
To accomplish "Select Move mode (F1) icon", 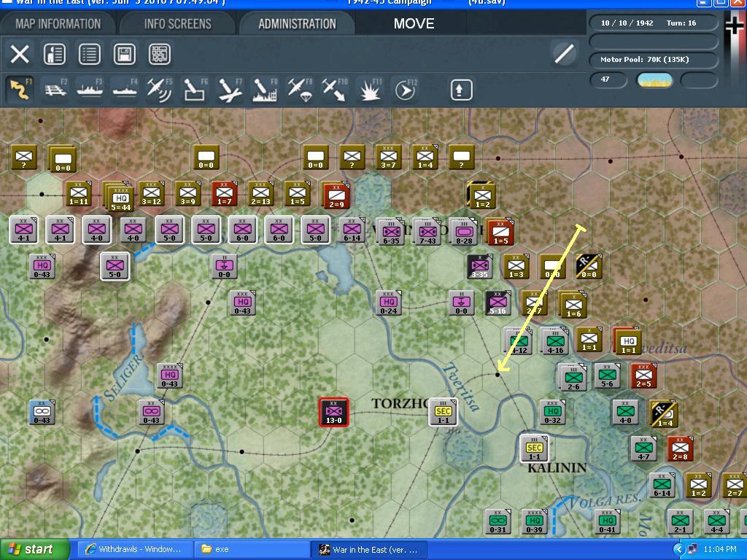I will pos(20,90).
